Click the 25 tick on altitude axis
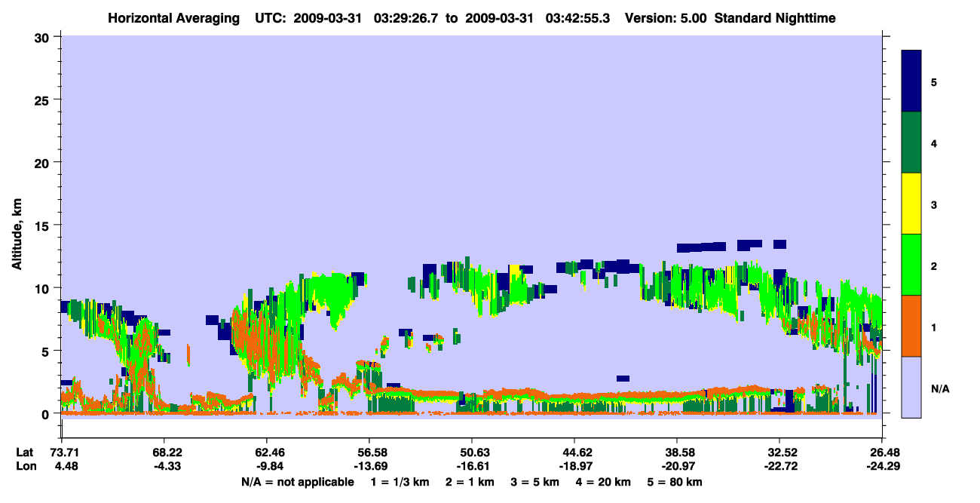980x503 pixels. coord(43,100)
